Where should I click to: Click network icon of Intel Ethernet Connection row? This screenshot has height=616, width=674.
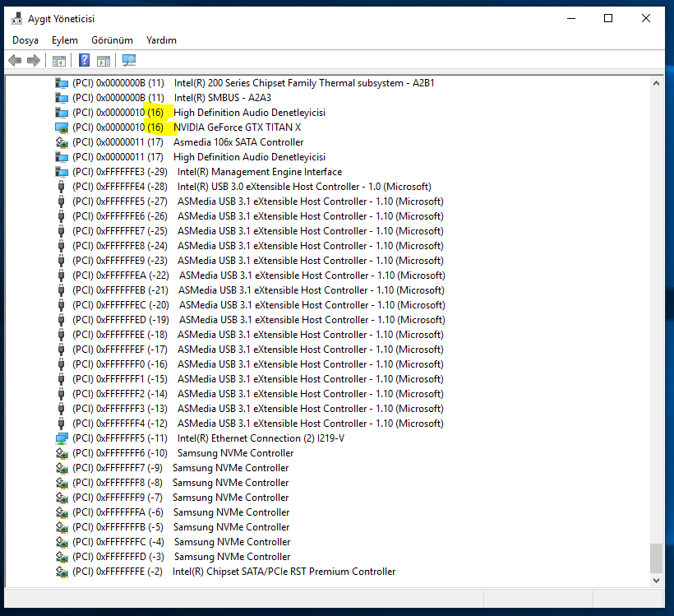pyautogui.click(x=62, y=438)
